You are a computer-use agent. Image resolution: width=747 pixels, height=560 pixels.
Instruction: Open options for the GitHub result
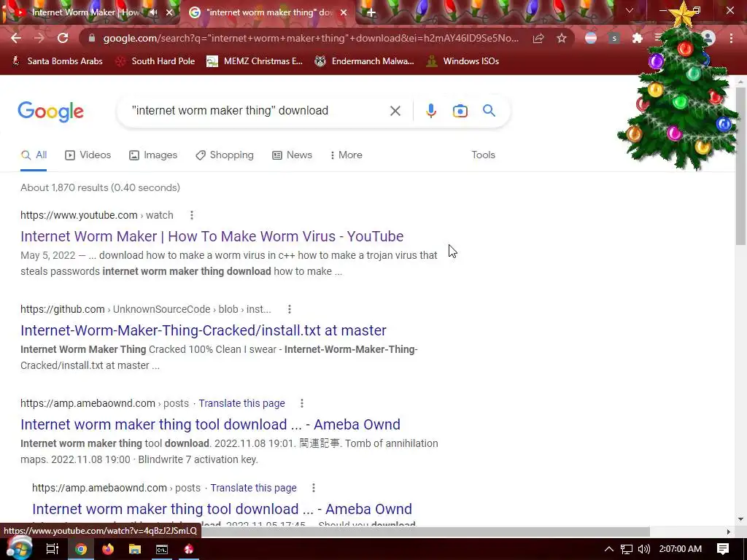tap(289, 309)
